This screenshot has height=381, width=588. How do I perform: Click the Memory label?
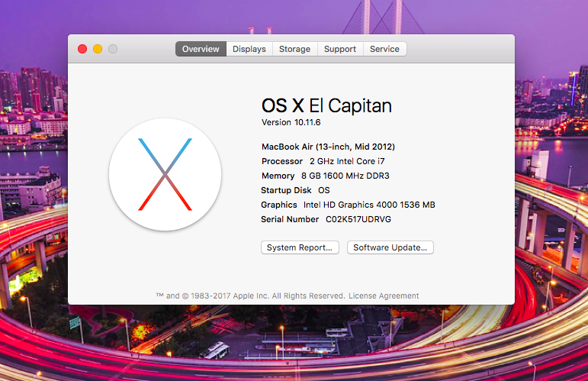(x=278, y=176)
